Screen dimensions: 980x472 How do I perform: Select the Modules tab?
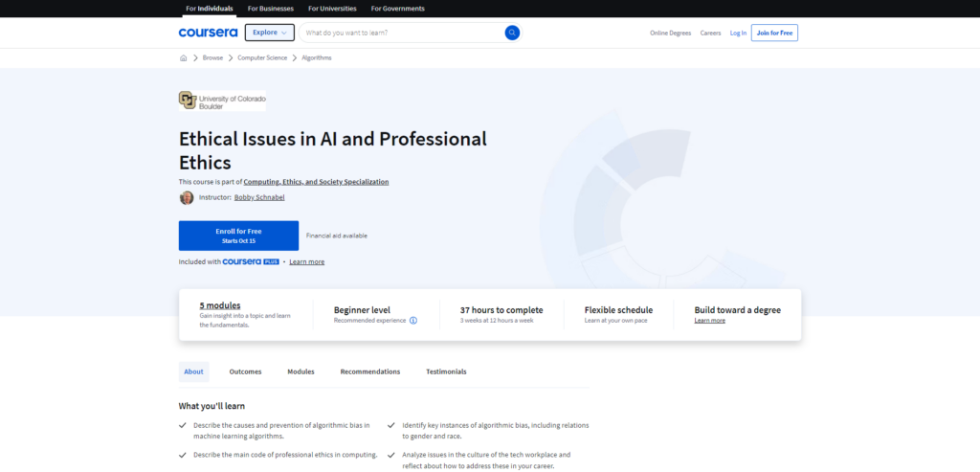[301, 372]
